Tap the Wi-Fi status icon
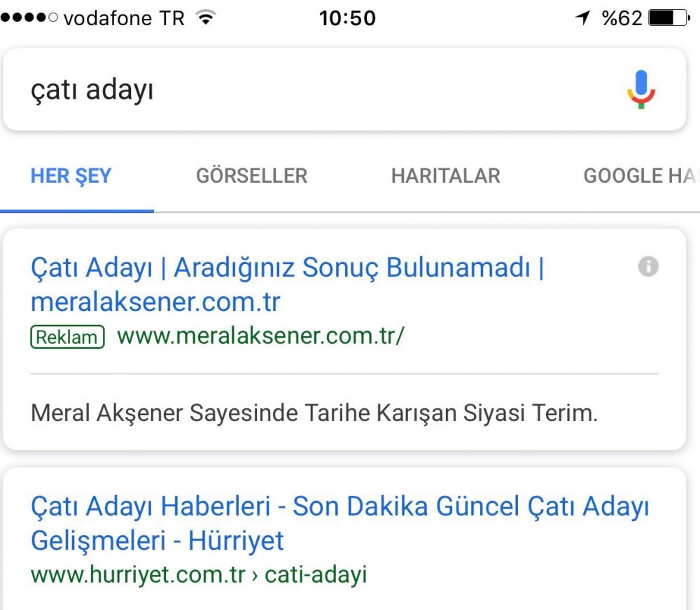700x610 pixels. [x=206, y=18]
